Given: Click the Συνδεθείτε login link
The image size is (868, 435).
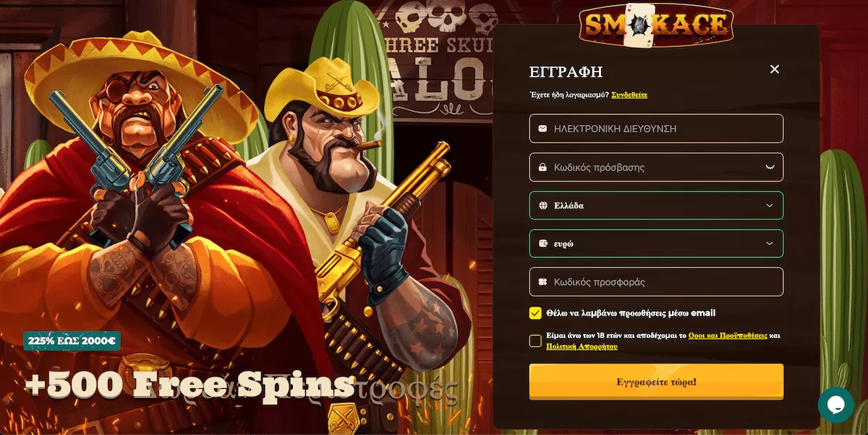Looking at the screenshot, I should tap(629, 95).
